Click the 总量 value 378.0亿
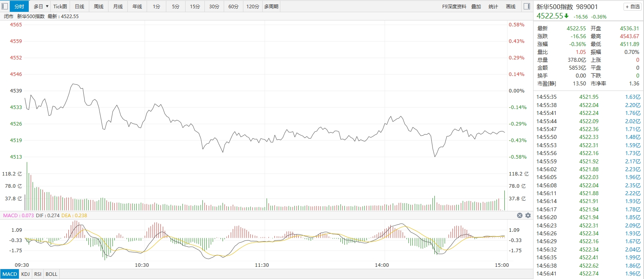 click(x=577, y=60)
